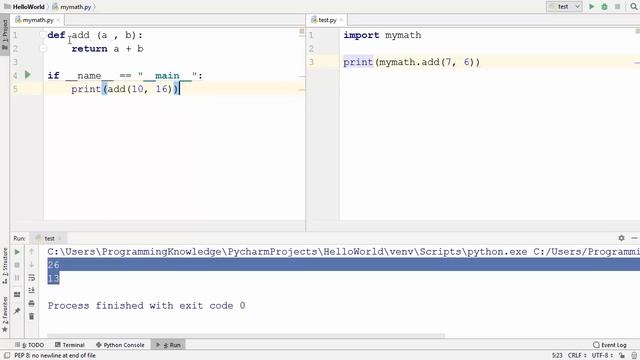Click the Stop icon in Run panel
Screen dimensions: 640x360
coord(17,265)
